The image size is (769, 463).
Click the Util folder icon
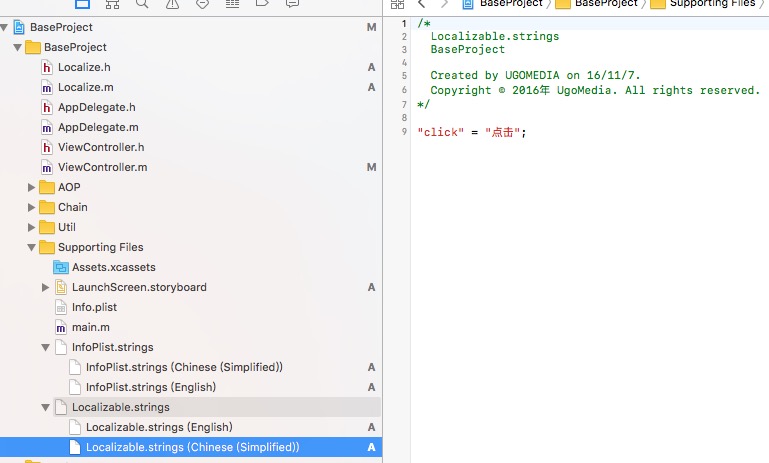tap(47, 228)
